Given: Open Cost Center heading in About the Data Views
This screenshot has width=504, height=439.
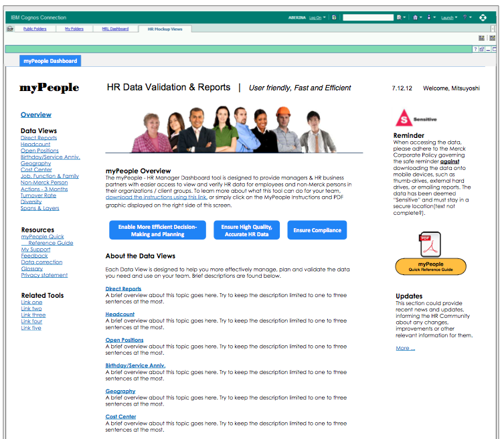Looking at the screenshot, I should (x=121, y=417).
